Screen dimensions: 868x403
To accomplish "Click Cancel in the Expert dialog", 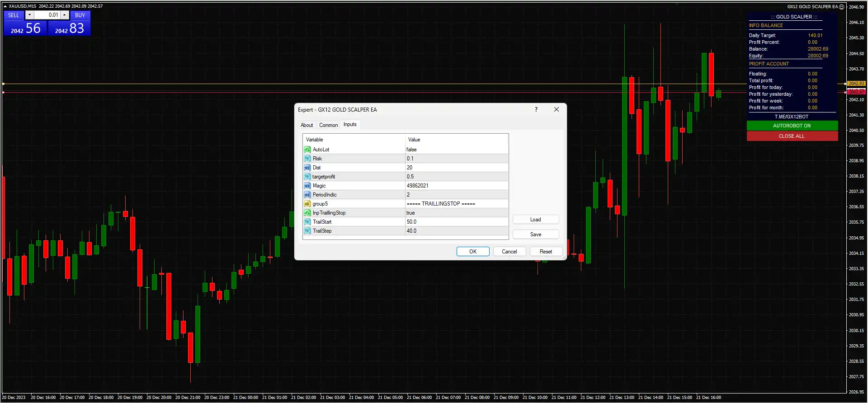I will coord(509,252).
